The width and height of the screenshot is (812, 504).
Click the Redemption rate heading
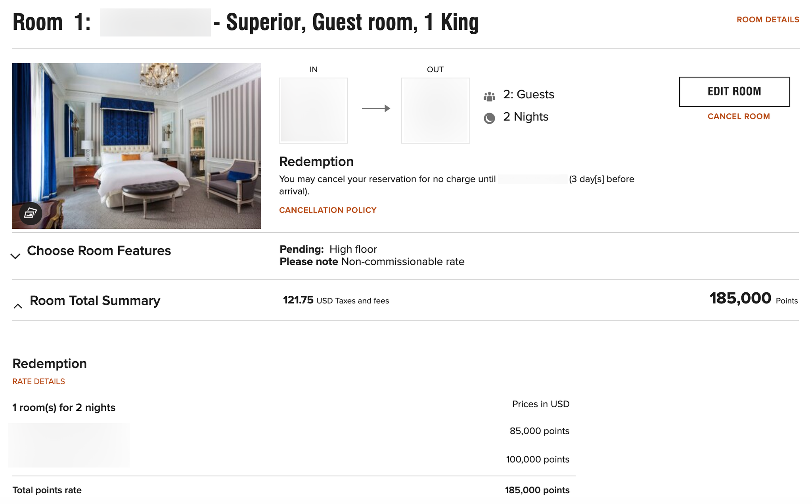click(50, 363)
